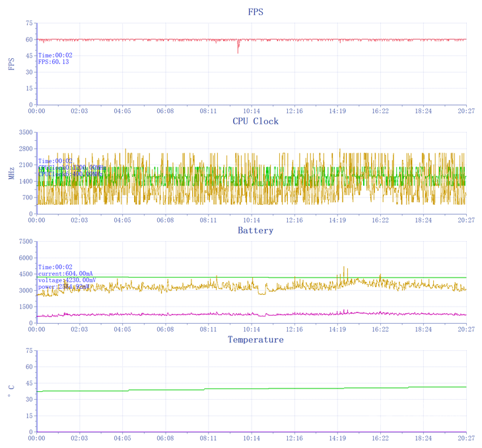Click the 3500 value on CPU Clock axis

pyautogui.click(x=25, y=133)
